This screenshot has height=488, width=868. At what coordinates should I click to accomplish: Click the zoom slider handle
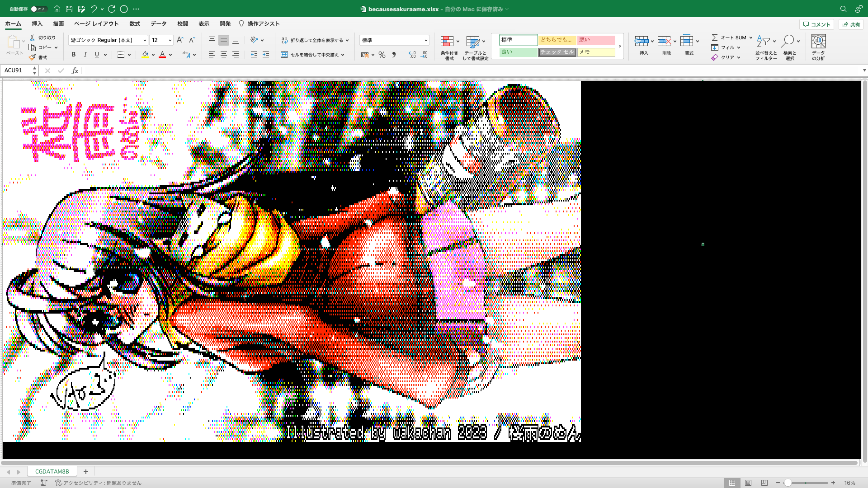(788, 483)
